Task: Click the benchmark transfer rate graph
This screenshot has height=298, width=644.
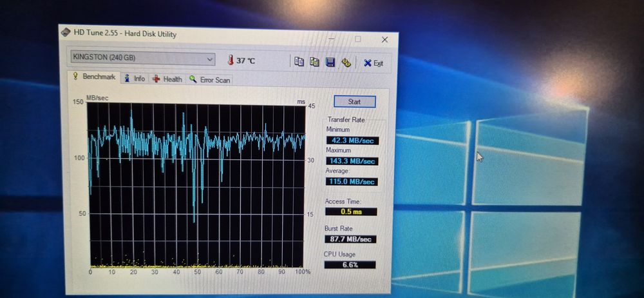Action: tap(196, 185)
